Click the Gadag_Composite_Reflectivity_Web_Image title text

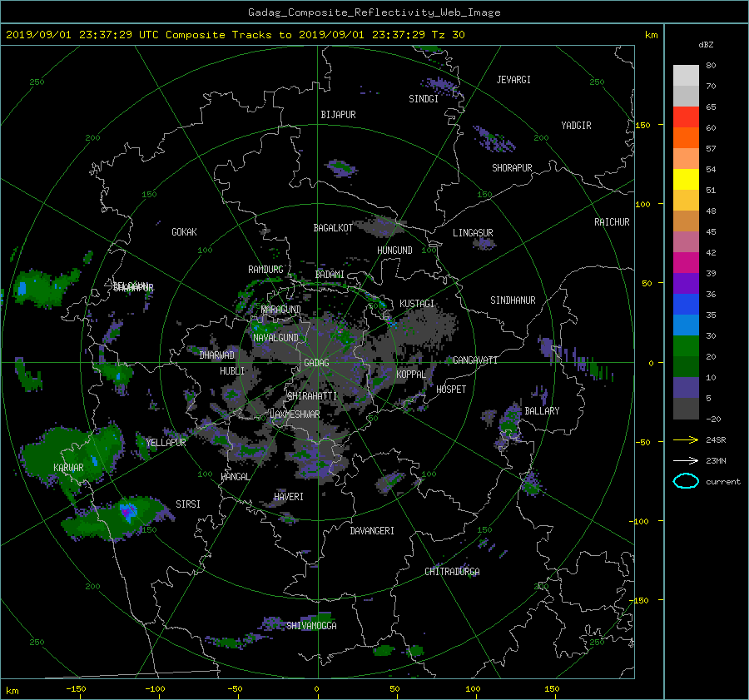[374, 12]
